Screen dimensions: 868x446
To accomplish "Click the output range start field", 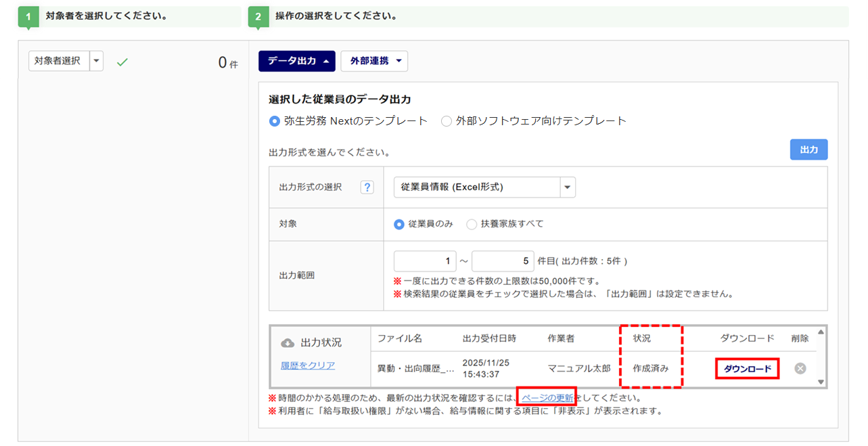I will [x=425, y=261].
